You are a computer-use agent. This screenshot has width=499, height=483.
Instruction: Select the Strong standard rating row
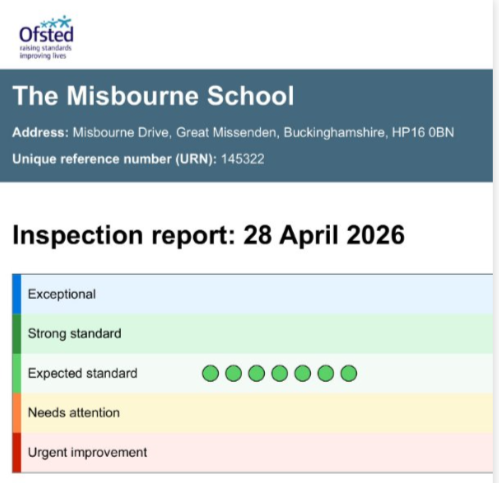[x=252, y=334]
